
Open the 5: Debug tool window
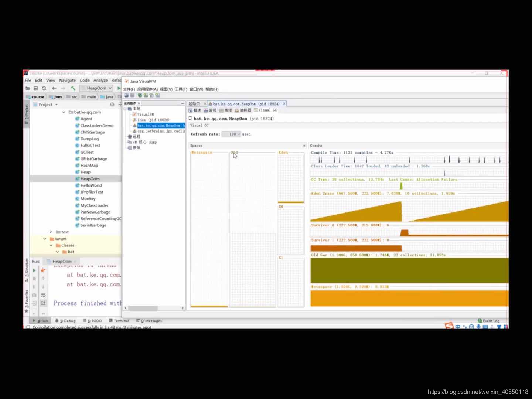point(65,321)
